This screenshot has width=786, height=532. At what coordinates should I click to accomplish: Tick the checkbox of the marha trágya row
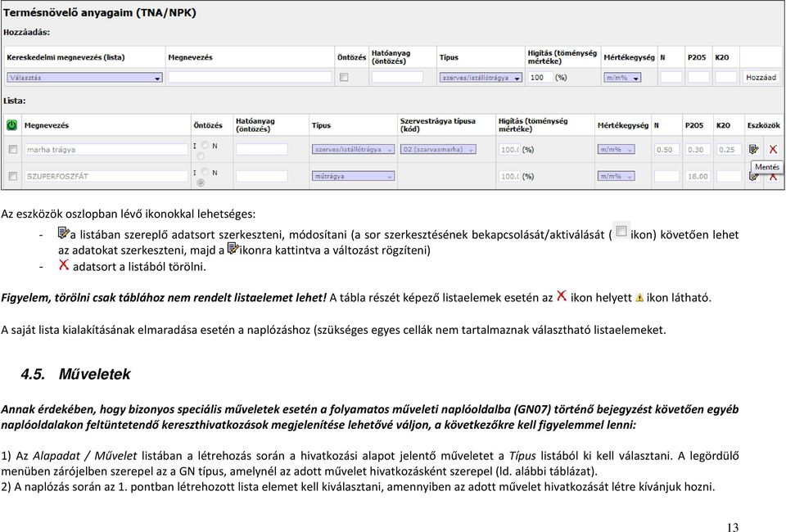[x=13, y=149]
